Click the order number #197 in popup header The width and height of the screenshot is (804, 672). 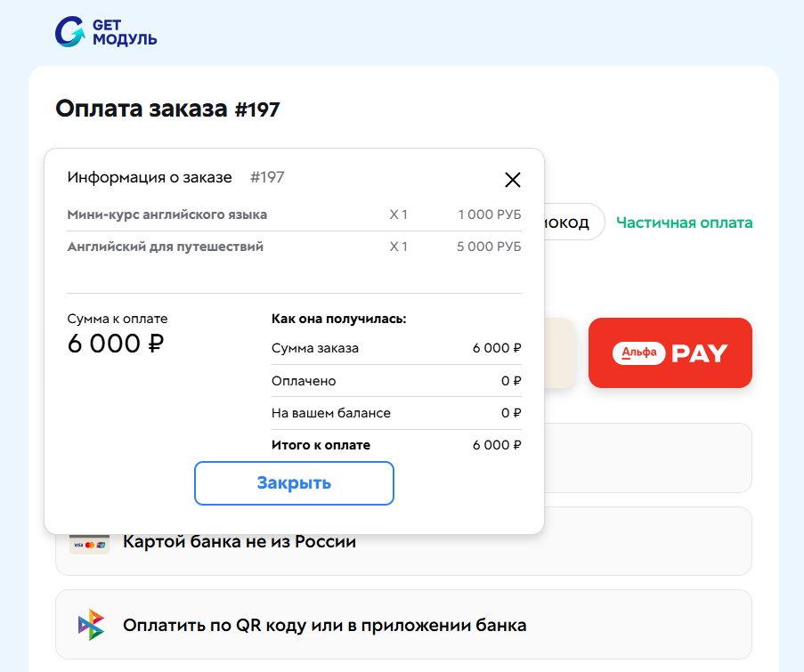268,177
